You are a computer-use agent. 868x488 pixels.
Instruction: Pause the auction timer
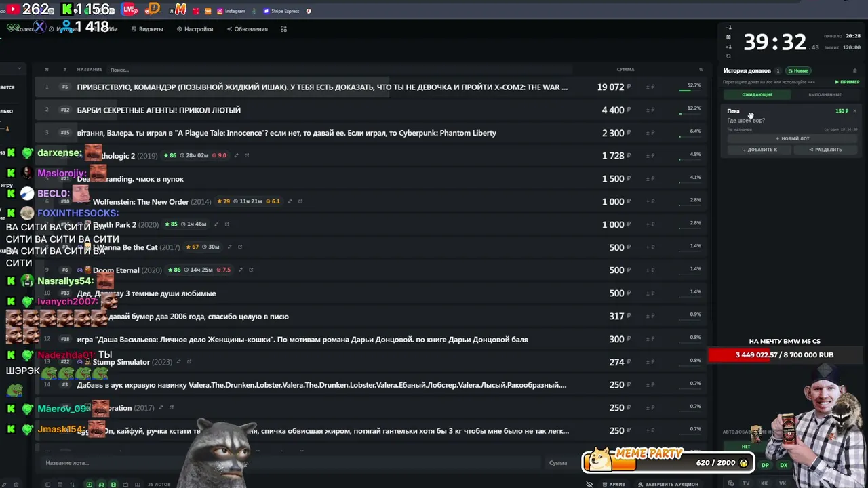tap(728, 37)
